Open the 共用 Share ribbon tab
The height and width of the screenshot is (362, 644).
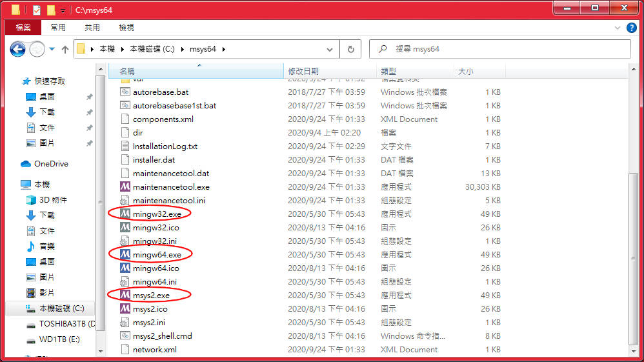[x=92, y=28]
